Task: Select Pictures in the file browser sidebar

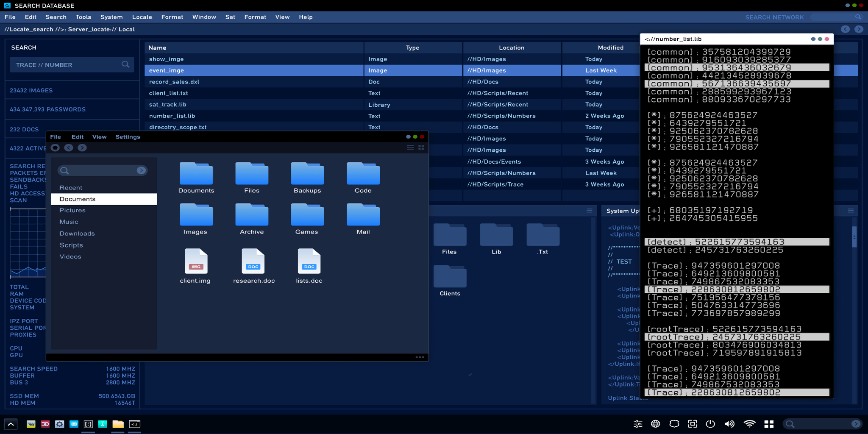Action: [104, 210]
